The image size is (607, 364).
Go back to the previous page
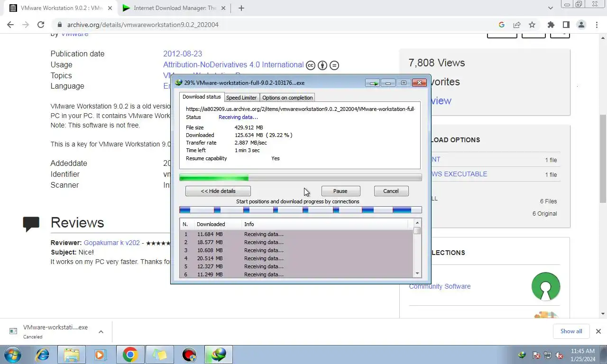[10, 25]
